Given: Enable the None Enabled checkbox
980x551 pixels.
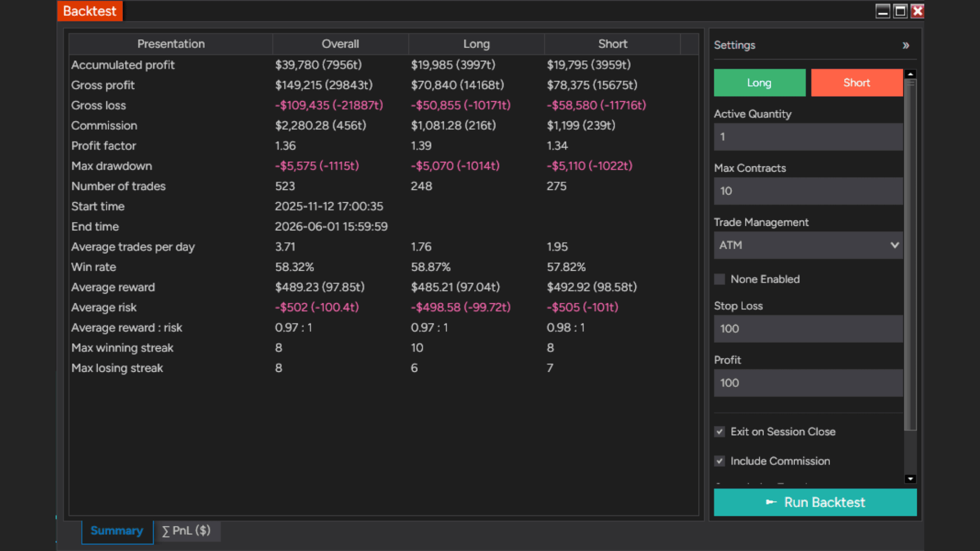Looking at the screenshot, I should tap(720, 279).
